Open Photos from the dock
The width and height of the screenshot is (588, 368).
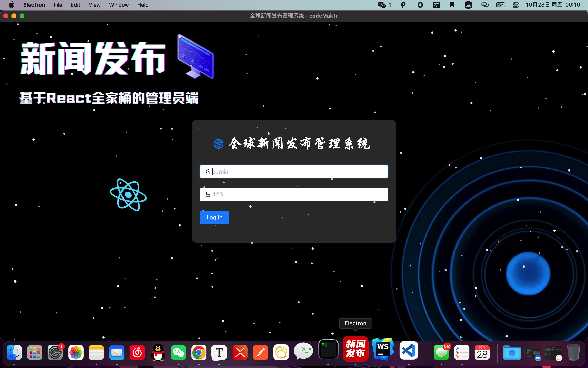[x=76, y=352]
